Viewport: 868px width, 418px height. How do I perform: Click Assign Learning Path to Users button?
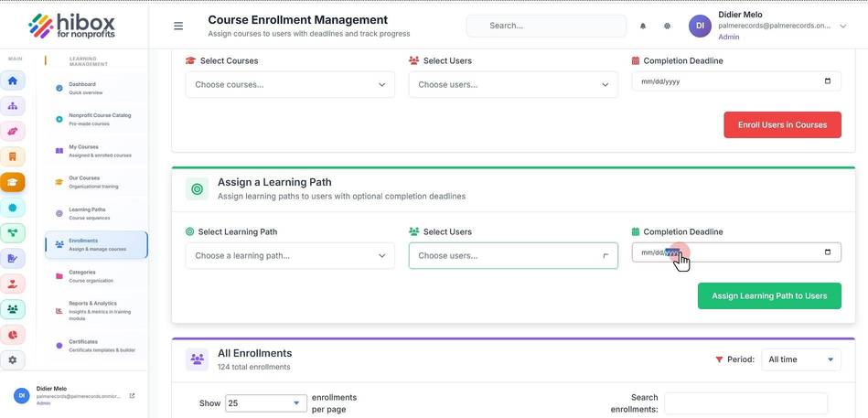coord(769,296)
